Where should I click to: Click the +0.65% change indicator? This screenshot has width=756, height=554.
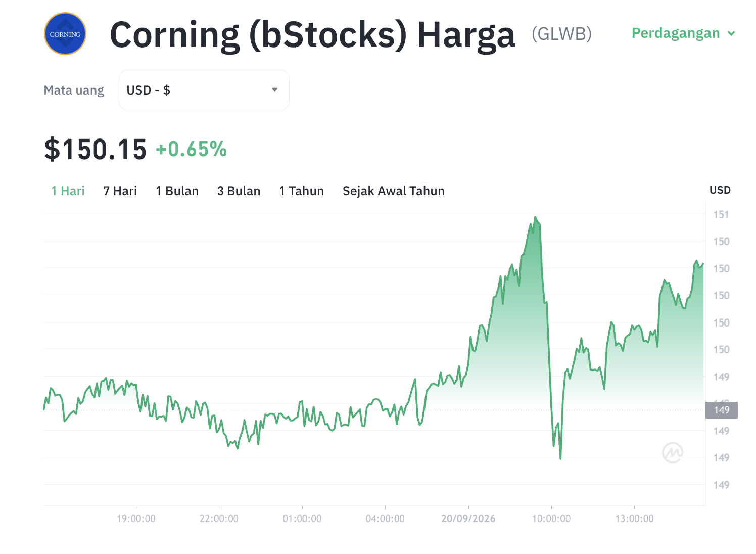pyautogui.click(x=192, y=150)
